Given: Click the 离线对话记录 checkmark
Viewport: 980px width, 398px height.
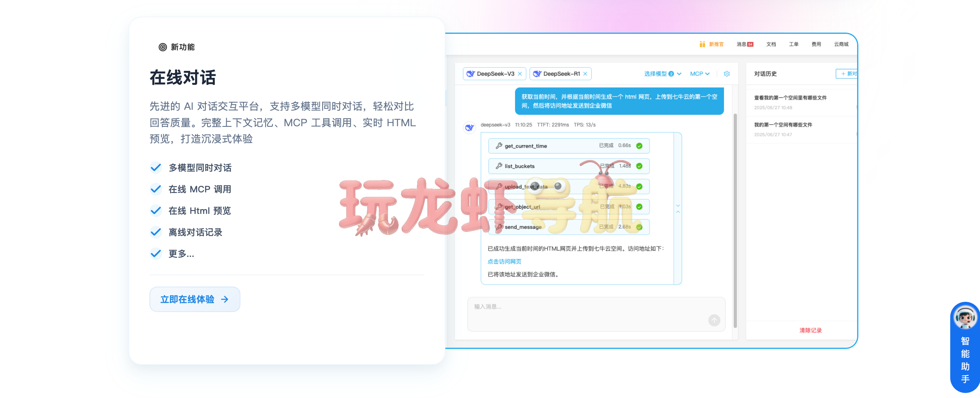Looking at the screenshot, I should [x=156, y=232].
